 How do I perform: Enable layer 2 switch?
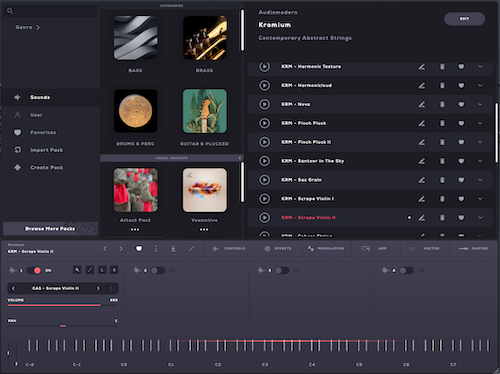coord(157,270)
